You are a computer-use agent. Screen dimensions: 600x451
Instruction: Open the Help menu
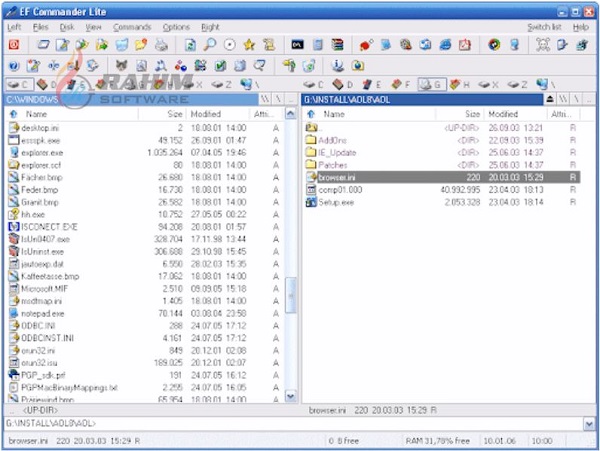click(x=580, y=27)
